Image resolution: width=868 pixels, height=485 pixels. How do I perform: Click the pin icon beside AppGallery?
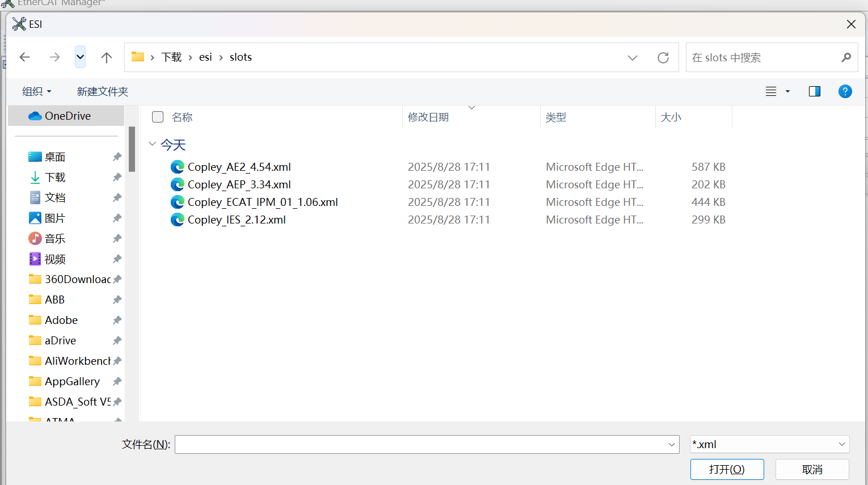point(117,381)
